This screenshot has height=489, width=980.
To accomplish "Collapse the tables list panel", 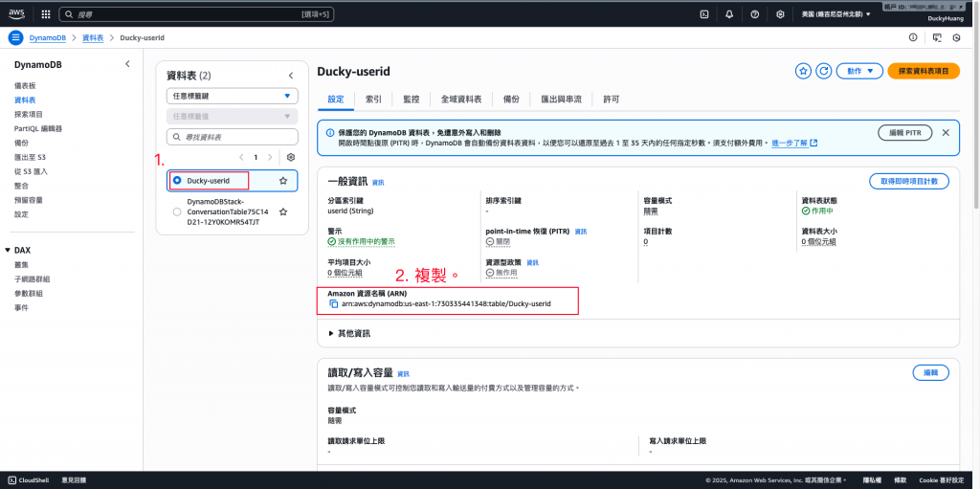I will coord(291,76).
